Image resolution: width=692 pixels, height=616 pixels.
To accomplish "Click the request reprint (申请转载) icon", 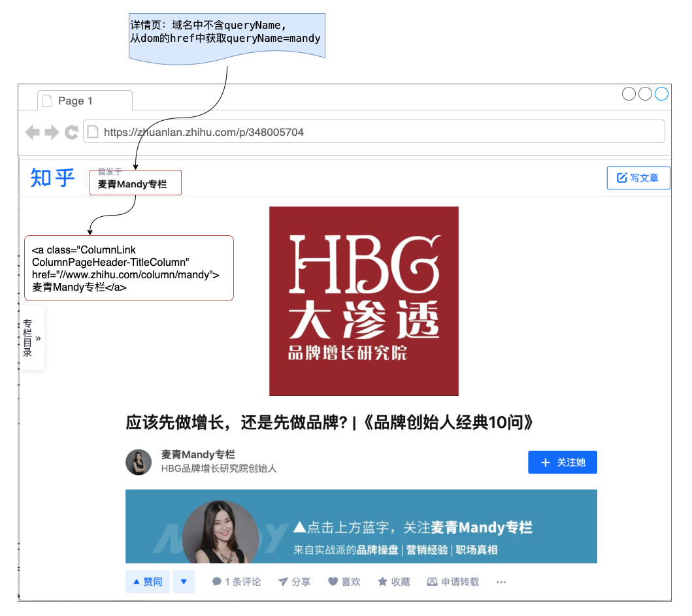I will click(432, 582).
